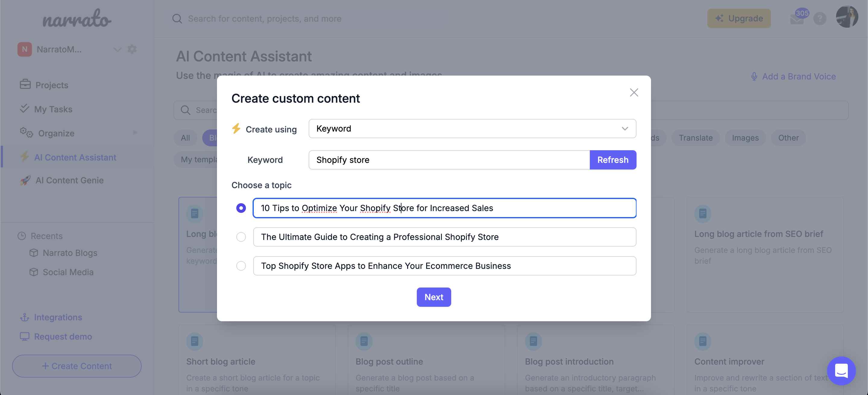The width and height of the screenshot is (868, 395).
Task: Select the Top Shopify Store Apps radio button
Action: [x=241, y=266]
